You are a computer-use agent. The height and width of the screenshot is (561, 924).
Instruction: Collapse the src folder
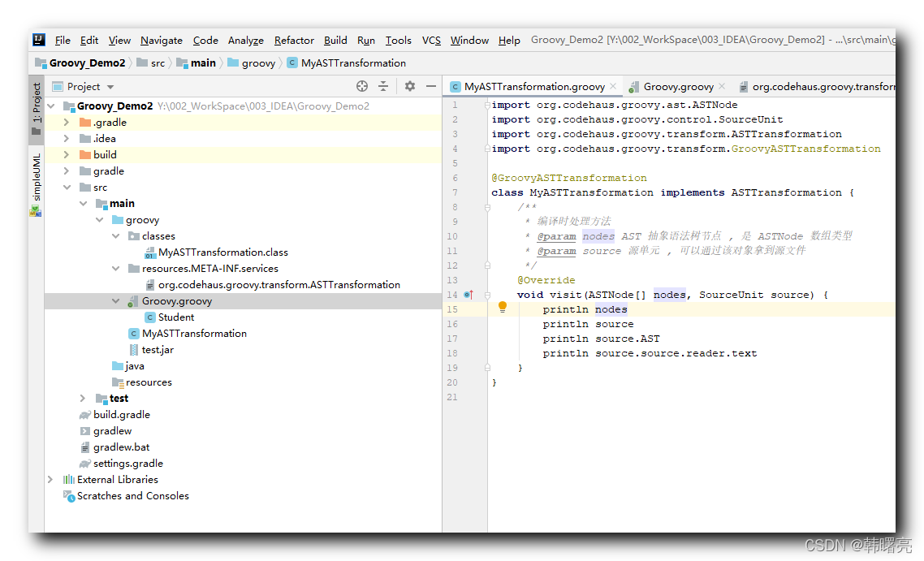(67, 188)
